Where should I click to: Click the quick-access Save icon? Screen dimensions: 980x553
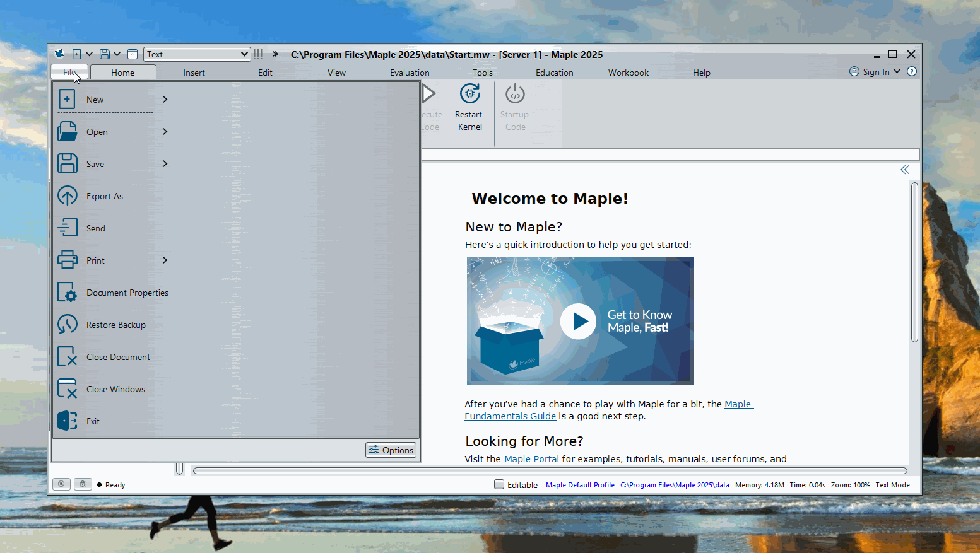pos(105,54)
